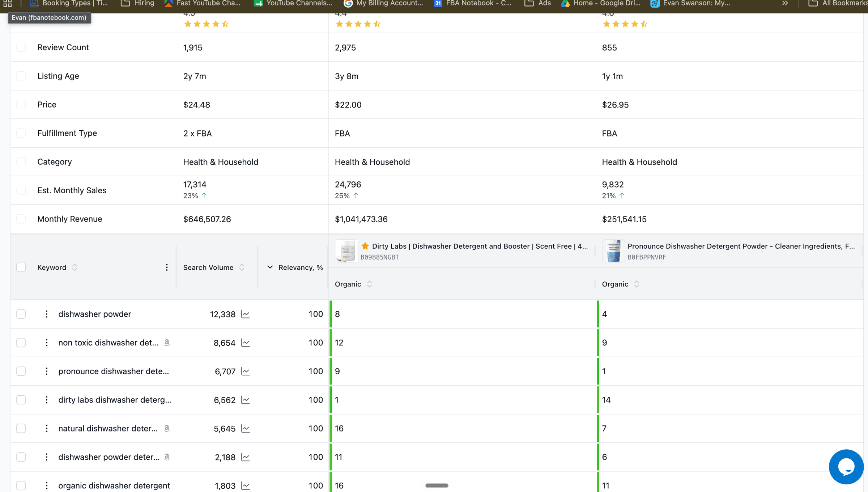Open trend chart icon for dishwasher powder
The image size is (868, 492).
click(245, 314)
